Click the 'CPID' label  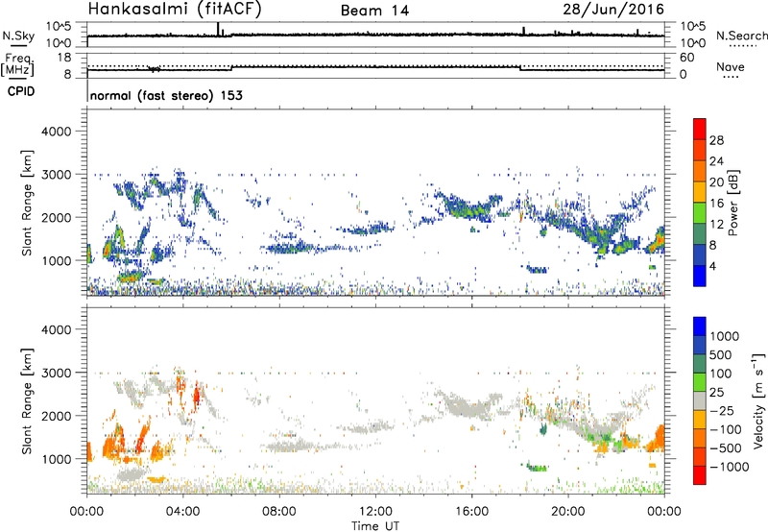(x=21, y=91)
